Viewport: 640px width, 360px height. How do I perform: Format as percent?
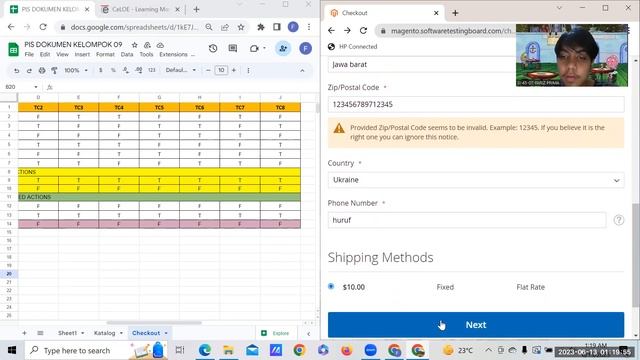(x=113, y=70)
